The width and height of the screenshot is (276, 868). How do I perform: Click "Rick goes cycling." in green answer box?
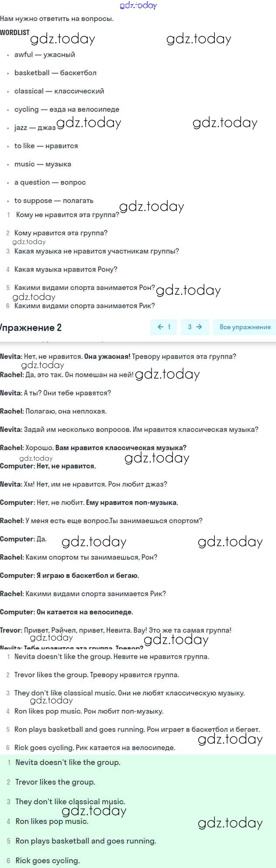pos(48,861)
